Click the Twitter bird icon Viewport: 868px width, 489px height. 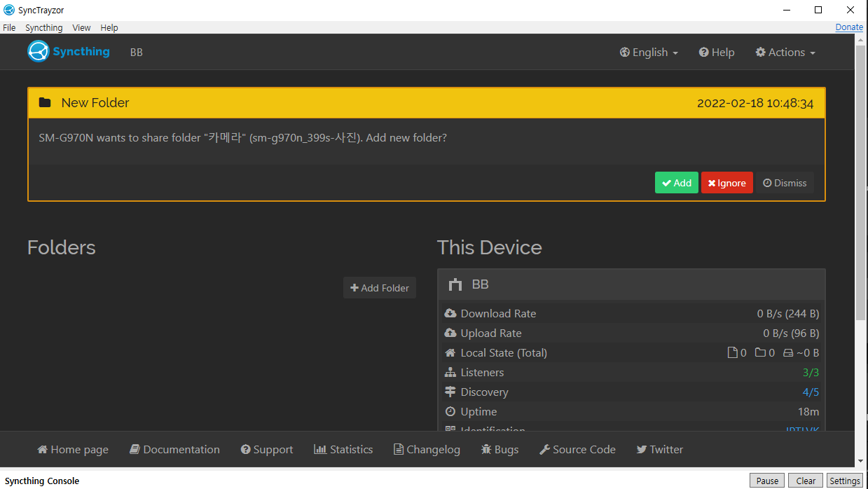click(642, 450)
